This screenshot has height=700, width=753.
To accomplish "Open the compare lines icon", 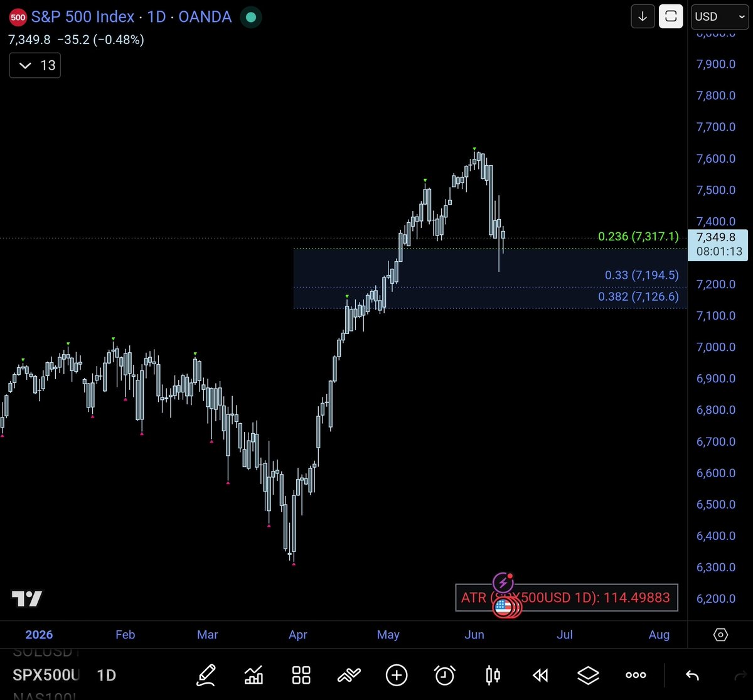I will pos(349,676).
